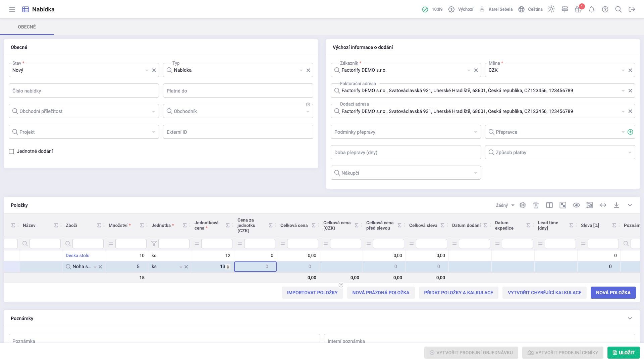Collapse the Poznámky section chevron
Viewport: 644px width, 362px height.
(x=630, y=318)
